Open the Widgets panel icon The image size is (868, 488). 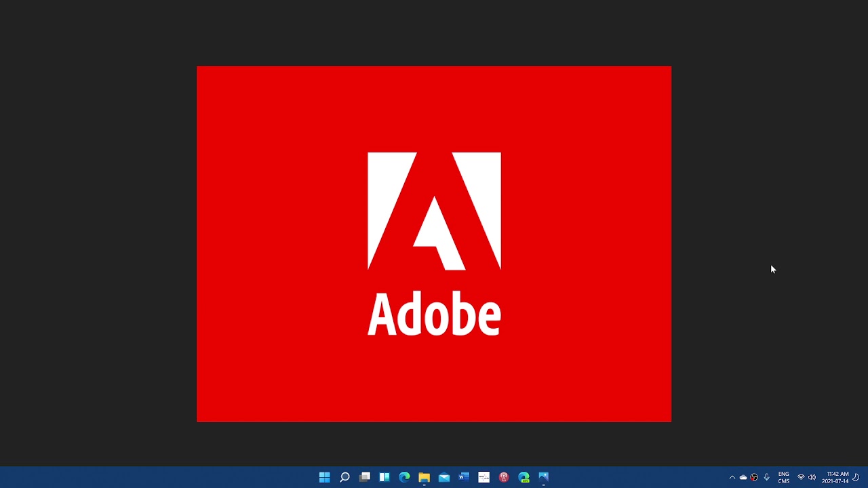pos(384,477)
